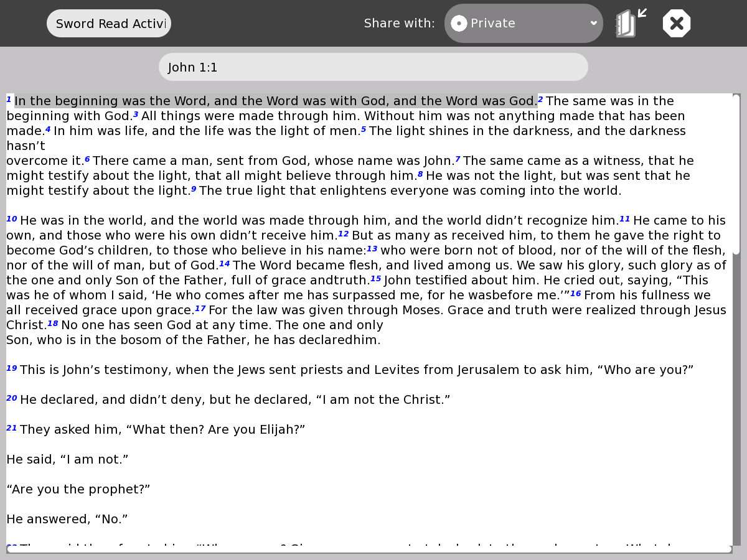
Task: Jump to verse number 5 marker
Action: [x=364, y=129]
